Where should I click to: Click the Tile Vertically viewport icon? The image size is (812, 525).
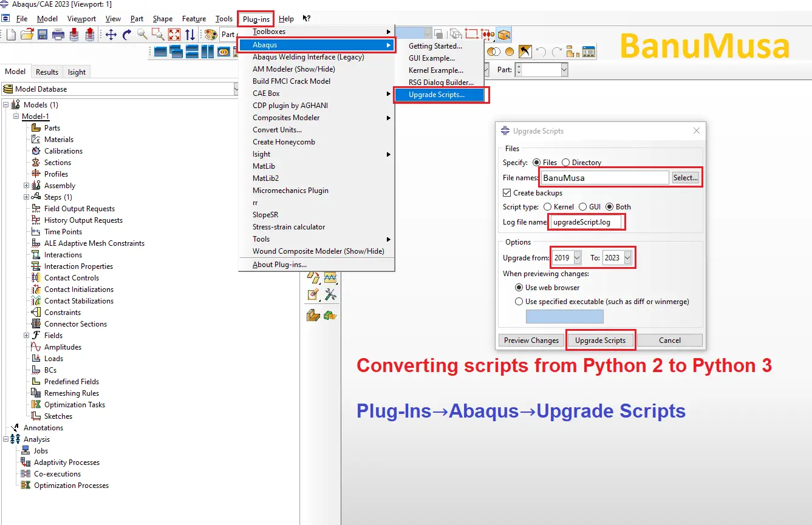click(x=208, y=52)
